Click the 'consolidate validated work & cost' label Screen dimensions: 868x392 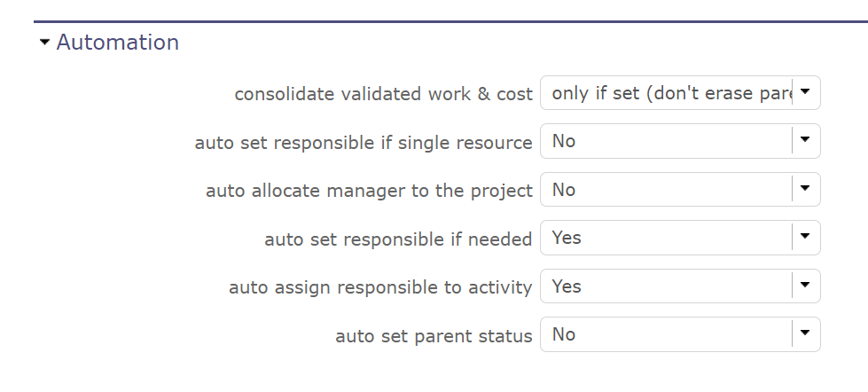383,94
